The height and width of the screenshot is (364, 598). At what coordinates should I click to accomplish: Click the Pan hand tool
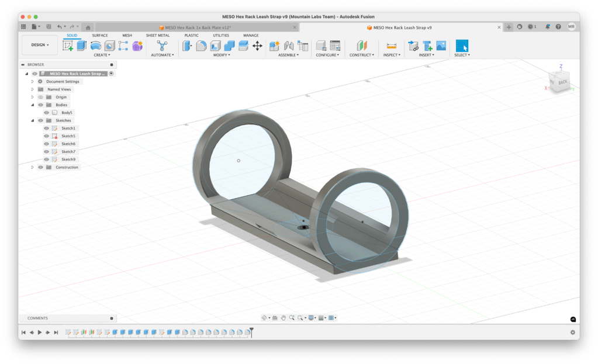tap(284, 317)
